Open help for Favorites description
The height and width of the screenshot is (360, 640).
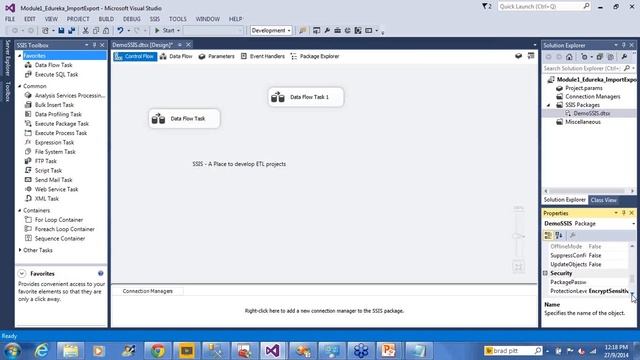(100, 273)
